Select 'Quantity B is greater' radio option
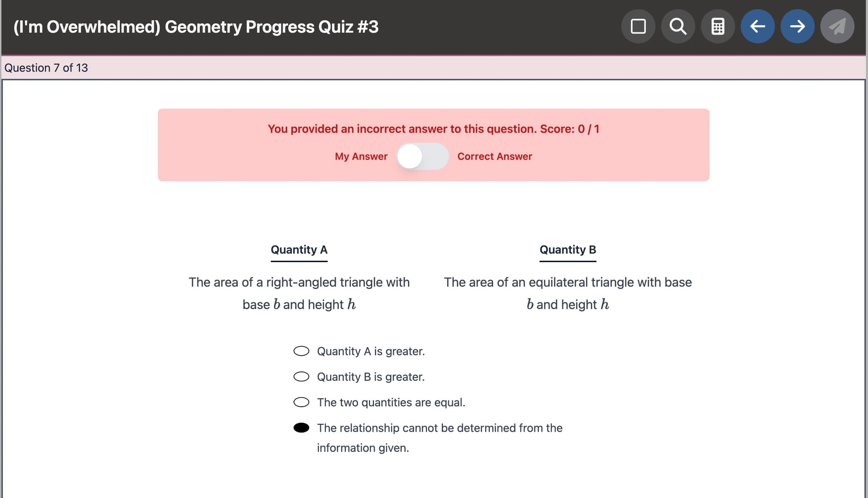Image resolution: width=868 pixels, height=498 pixels. pyautogui.click(x=301, y=377)
